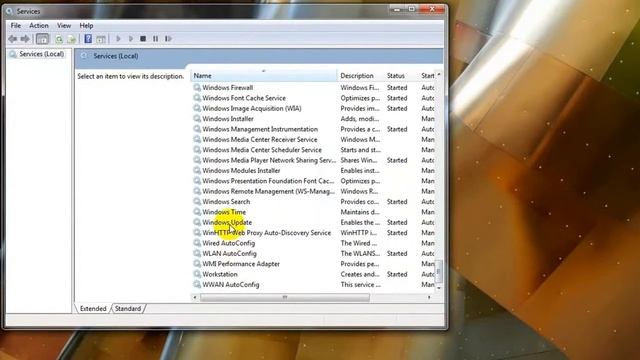Select the Windows Time service
Viewport: 640px width, 360px height.
point(224,212)
